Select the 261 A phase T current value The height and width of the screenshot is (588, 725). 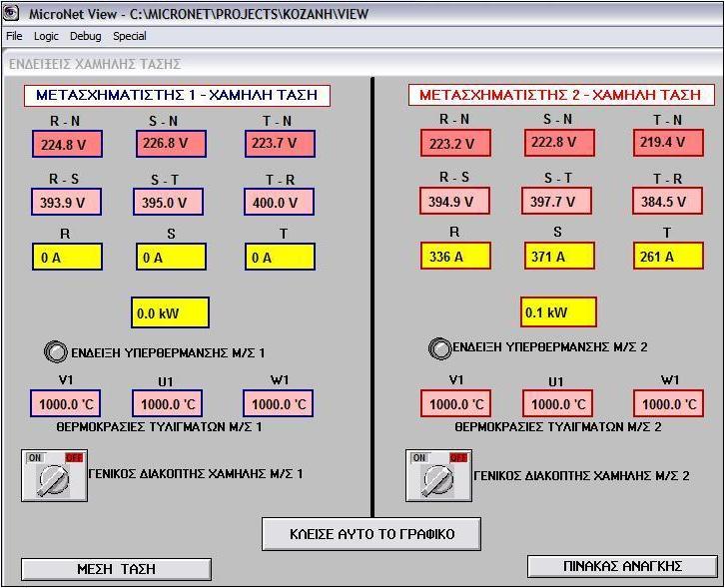click(x=668, y=256)
